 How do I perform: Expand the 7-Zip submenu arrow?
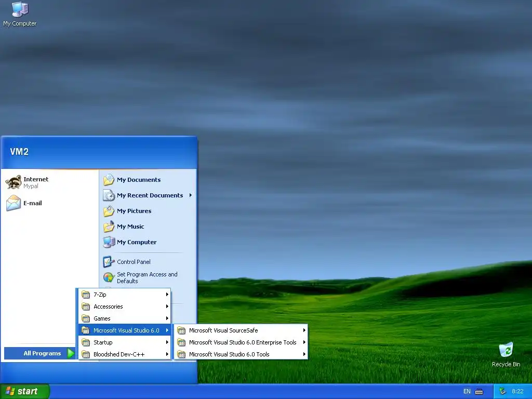[x=167, y=295]
